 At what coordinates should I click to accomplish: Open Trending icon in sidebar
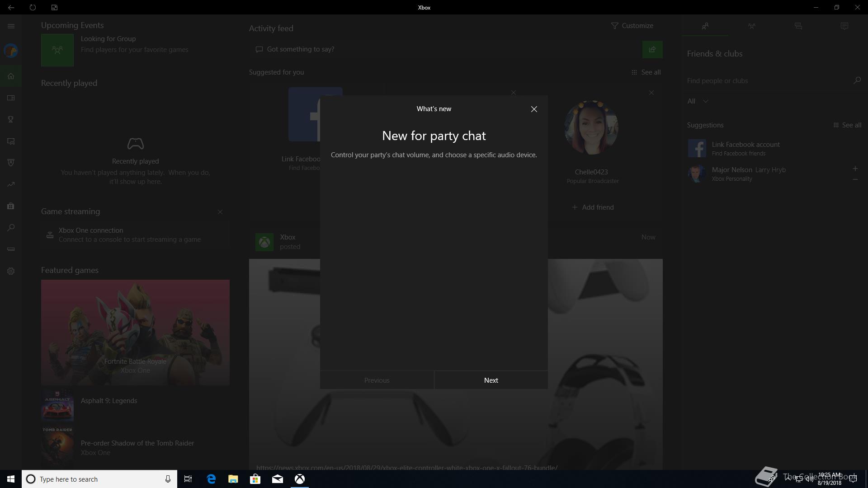(11, 184)
